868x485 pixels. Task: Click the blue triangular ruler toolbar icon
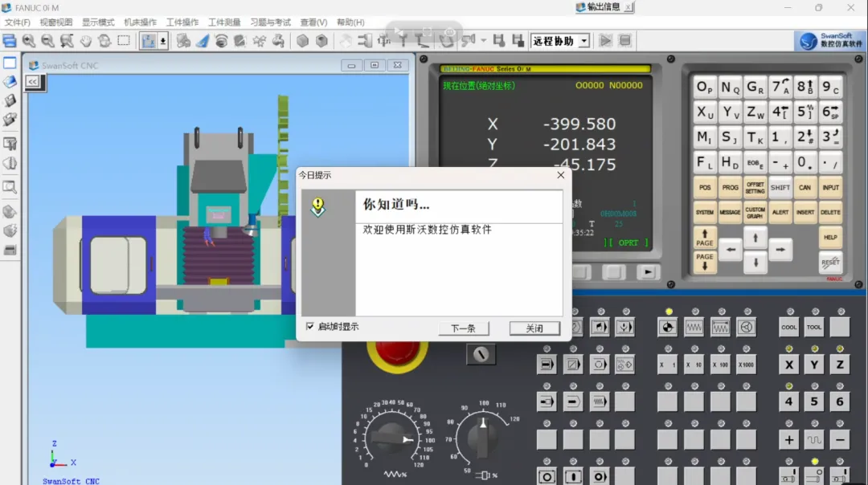202,41
